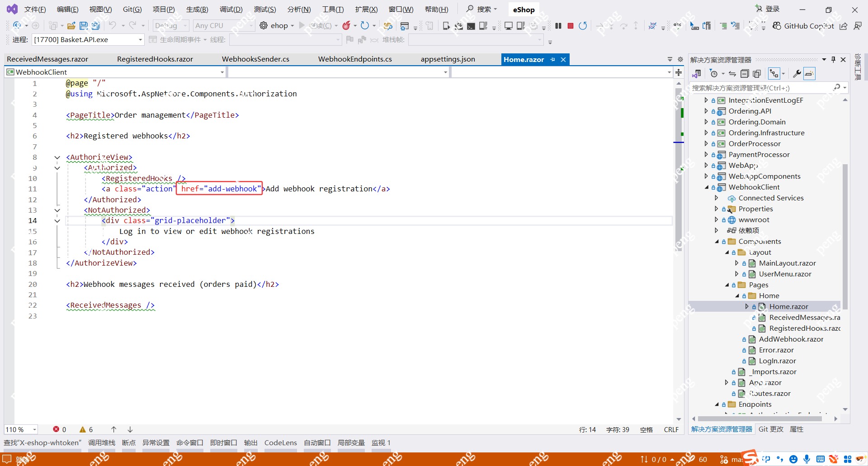Collapse the Pages folder in Solution Explorer
The height and width of the screenshot is (466, 868).
click(727, 285)
